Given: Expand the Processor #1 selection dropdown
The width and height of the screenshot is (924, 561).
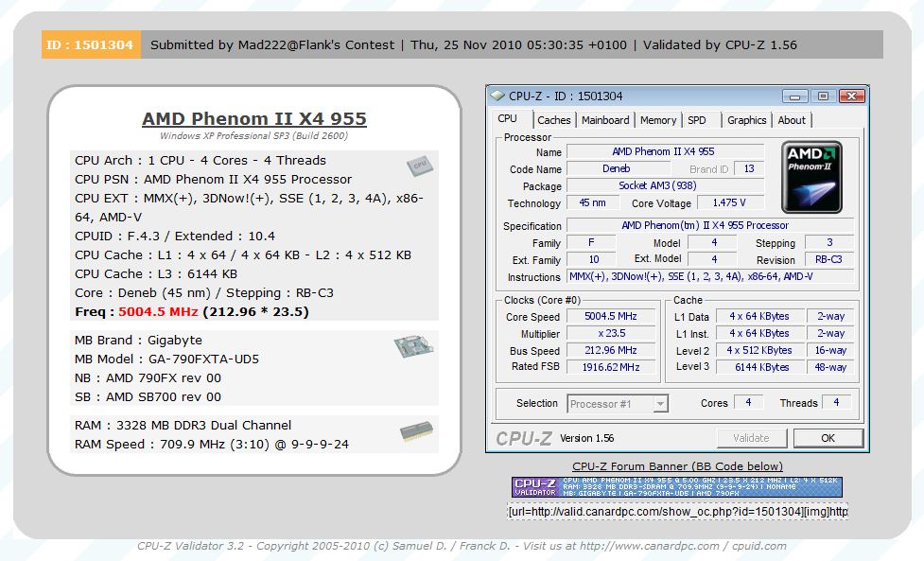Looking at the screenshot, I should click(660, 404).
